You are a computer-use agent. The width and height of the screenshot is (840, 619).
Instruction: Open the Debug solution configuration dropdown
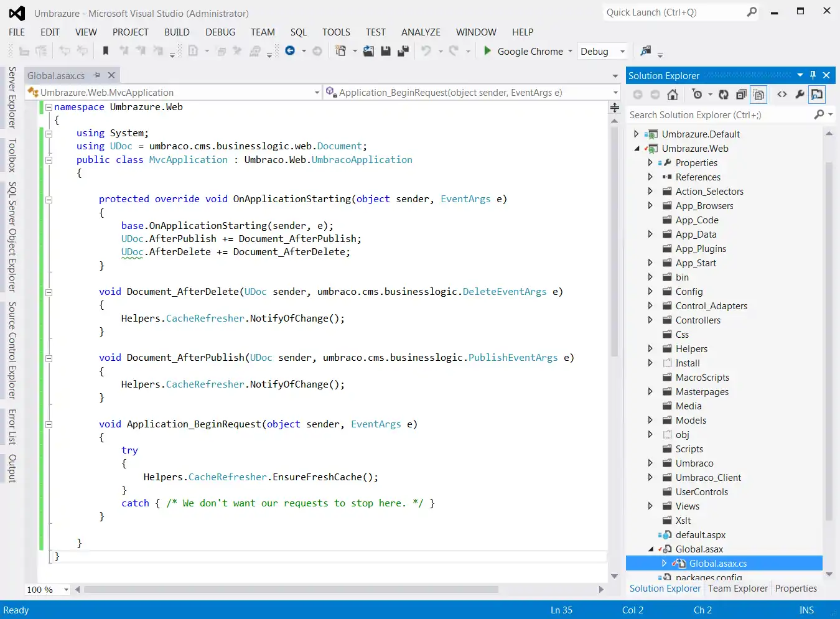[602, 52]
